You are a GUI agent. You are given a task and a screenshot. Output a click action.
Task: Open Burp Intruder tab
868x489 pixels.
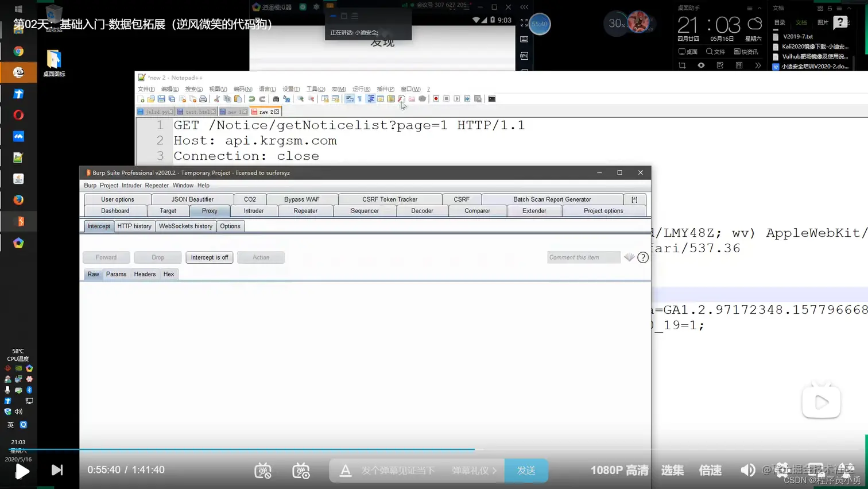pyautogui.click(x=254, y=211)
